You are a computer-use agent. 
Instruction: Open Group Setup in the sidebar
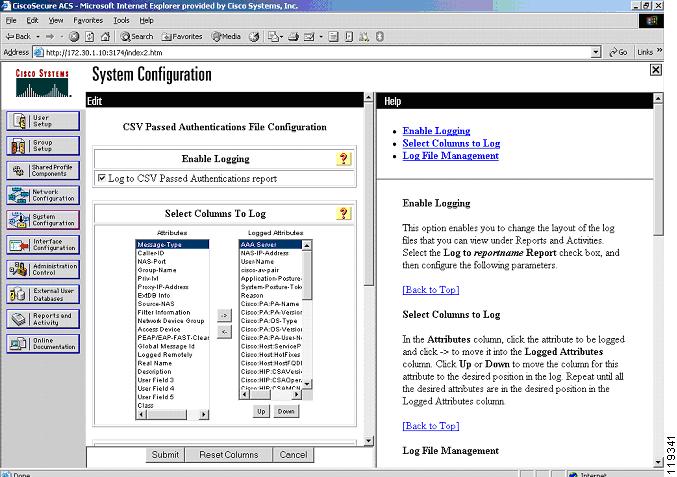(x=43, y=145)
